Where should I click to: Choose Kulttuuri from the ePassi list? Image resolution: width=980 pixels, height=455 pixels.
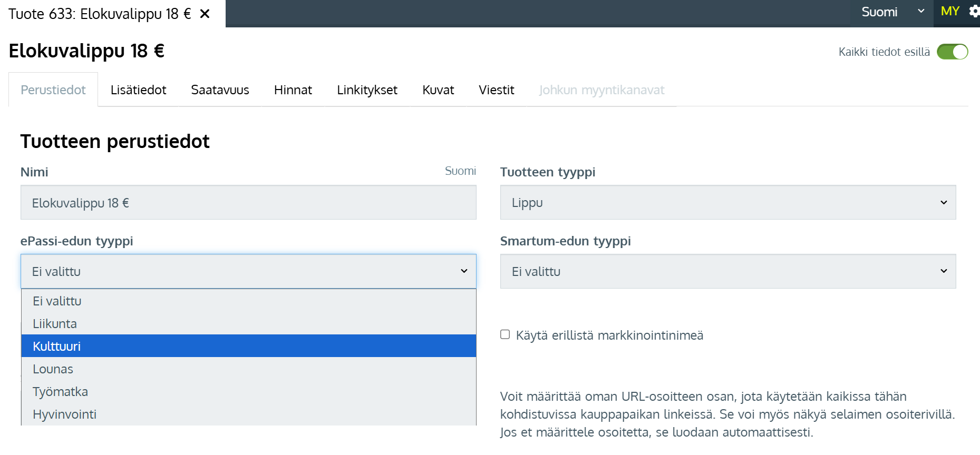248,347
